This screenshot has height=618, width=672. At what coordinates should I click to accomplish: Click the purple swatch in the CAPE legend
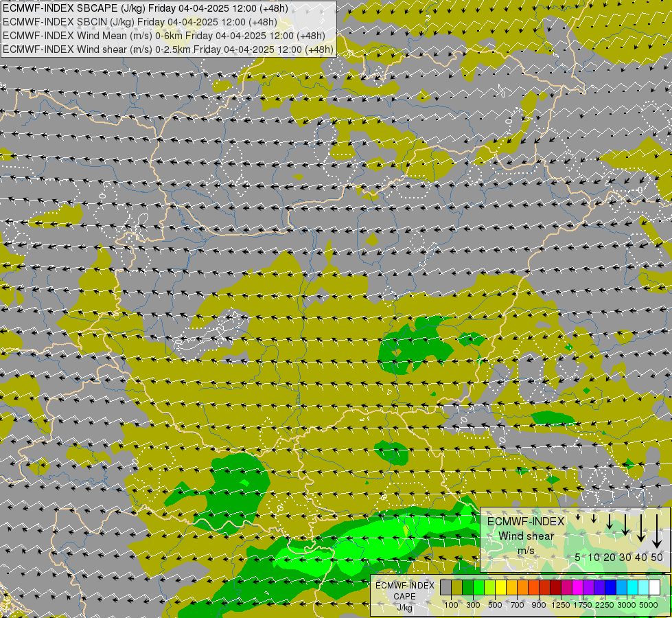[589, 588]
